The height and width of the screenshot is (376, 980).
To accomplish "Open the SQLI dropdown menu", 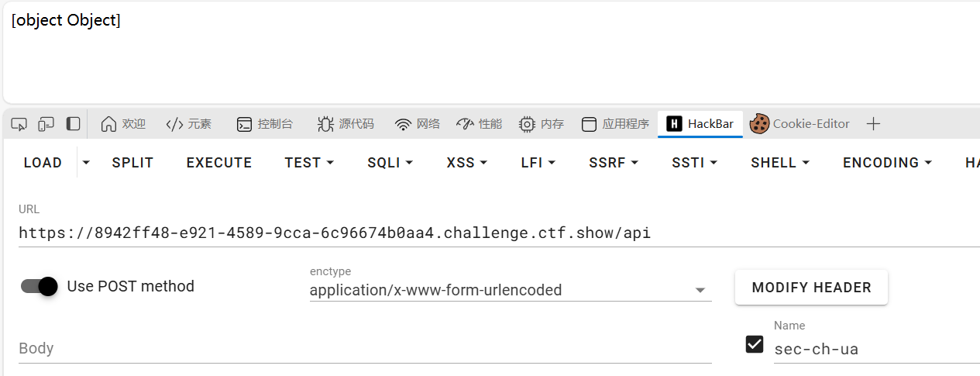I will (390, 163).
